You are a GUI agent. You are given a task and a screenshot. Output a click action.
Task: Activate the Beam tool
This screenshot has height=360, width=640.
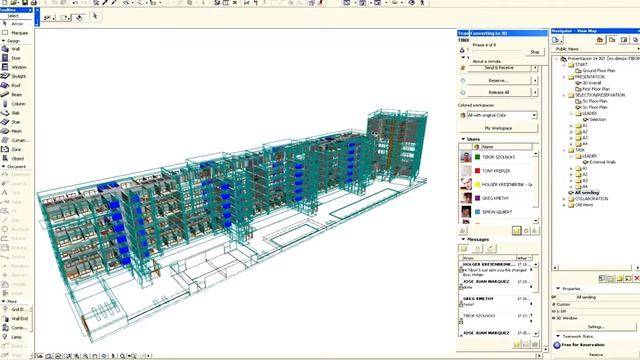tap(16, 95)
